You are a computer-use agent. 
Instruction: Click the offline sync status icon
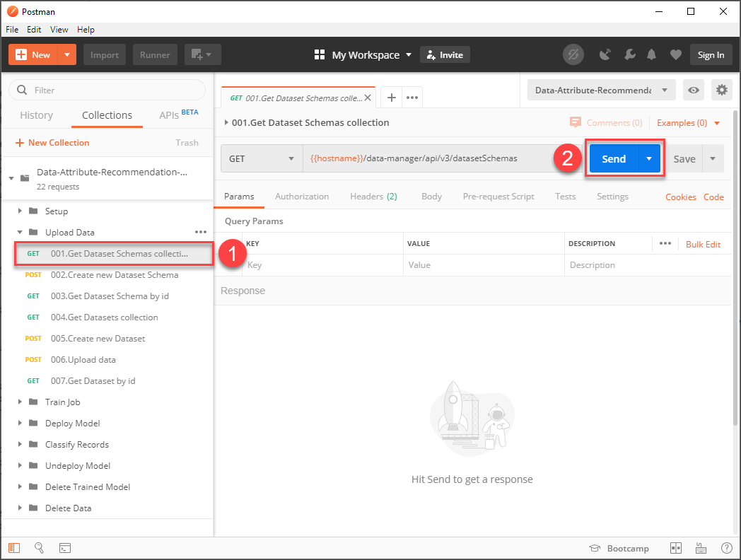click(573, 55)
